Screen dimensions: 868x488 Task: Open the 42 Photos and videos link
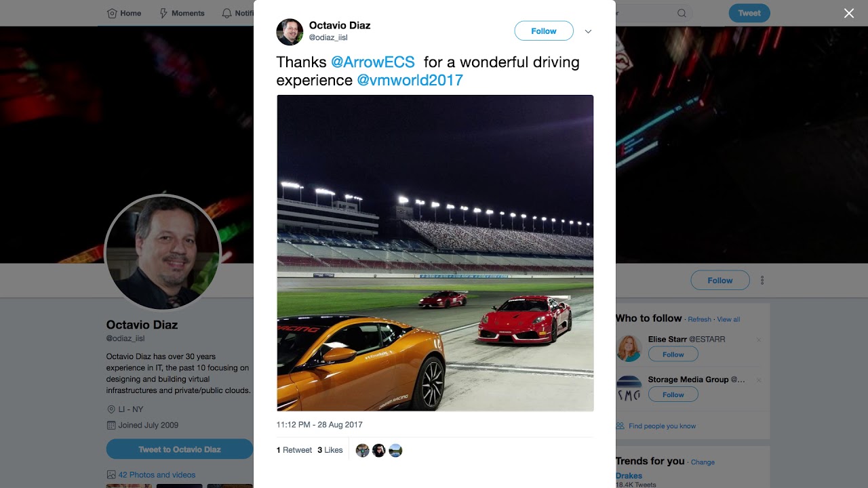tap(157, 475)
